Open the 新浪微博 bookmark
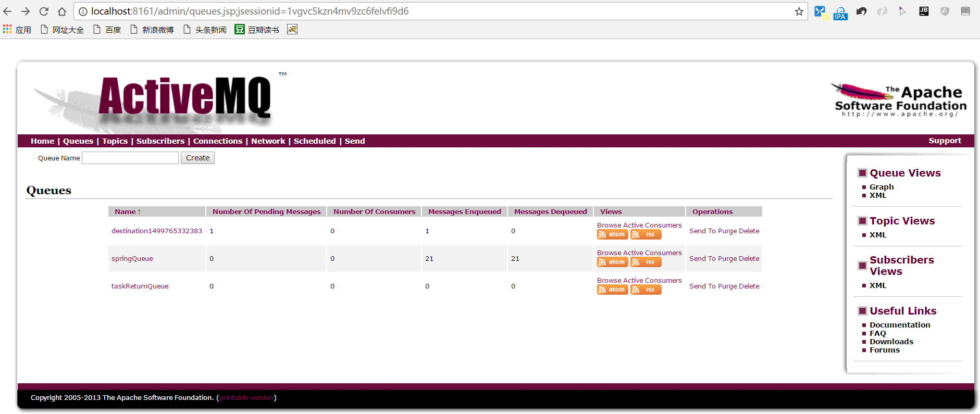This screenshot has width=980, height=414. pyautogui.click(x=152, y=30)
